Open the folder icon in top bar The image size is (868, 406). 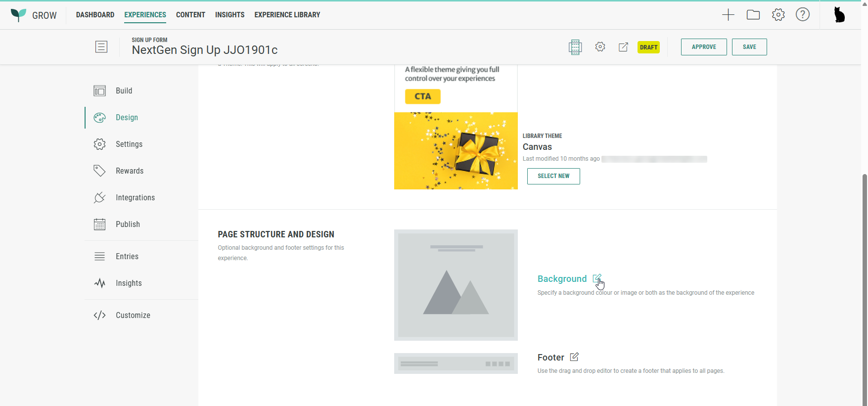click(x=753, y=15)
